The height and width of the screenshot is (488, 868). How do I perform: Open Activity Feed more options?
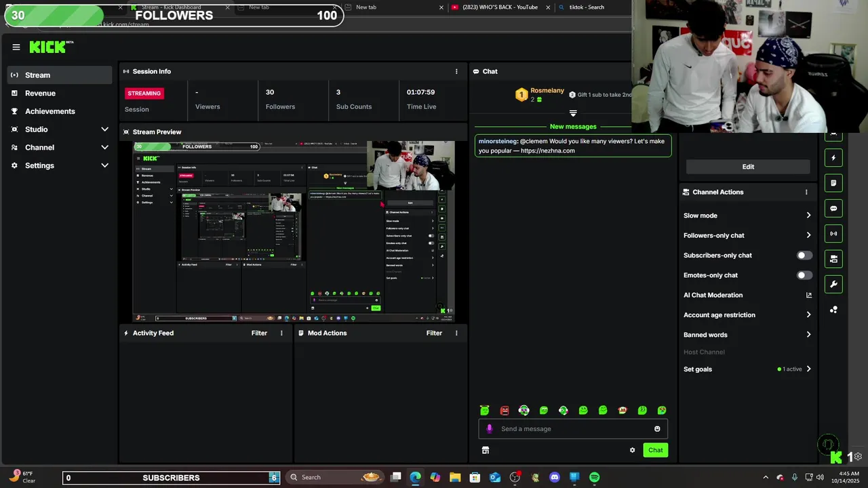[281, 333]
